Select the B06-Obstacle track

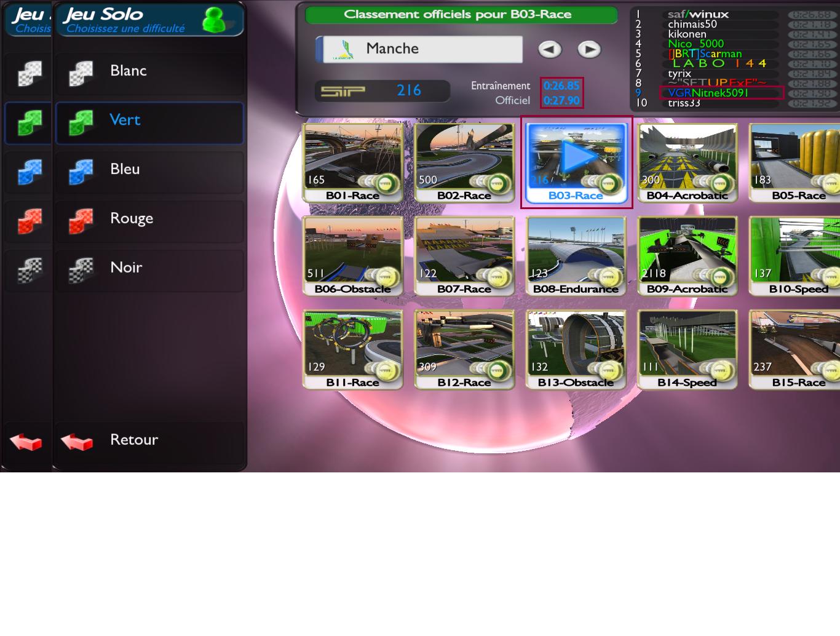coord(352,256)
